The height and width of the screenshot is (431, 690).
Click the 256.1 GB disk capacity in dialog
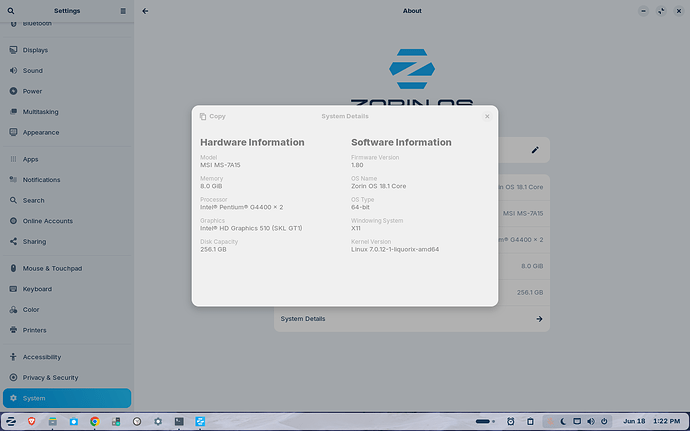click(x=213, y=250)
